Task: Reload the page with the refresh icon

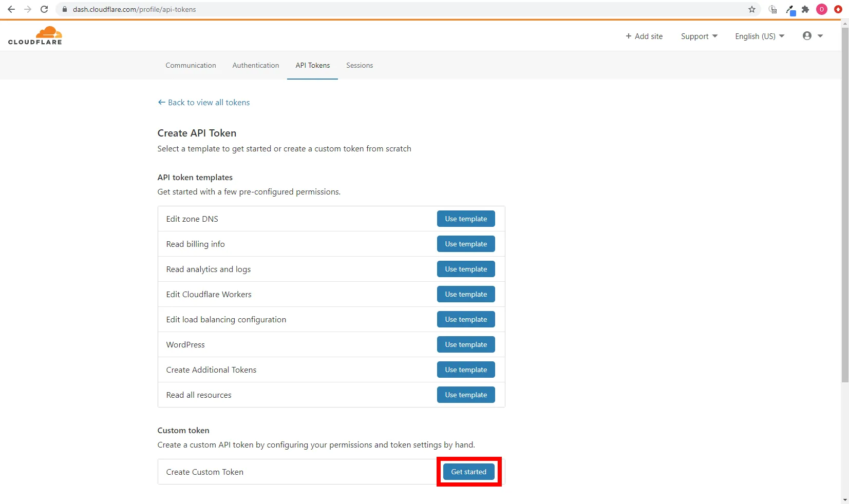Action: [x=44, y=9]
